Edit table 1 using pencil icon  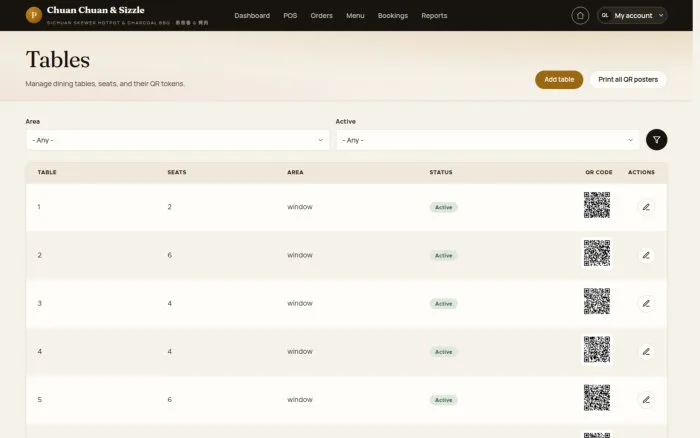point(646,207)
